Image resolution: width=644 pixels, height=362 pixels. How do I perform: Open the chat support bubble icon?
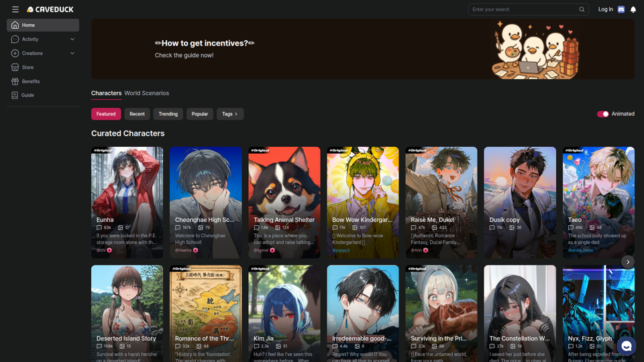point(626,346)
